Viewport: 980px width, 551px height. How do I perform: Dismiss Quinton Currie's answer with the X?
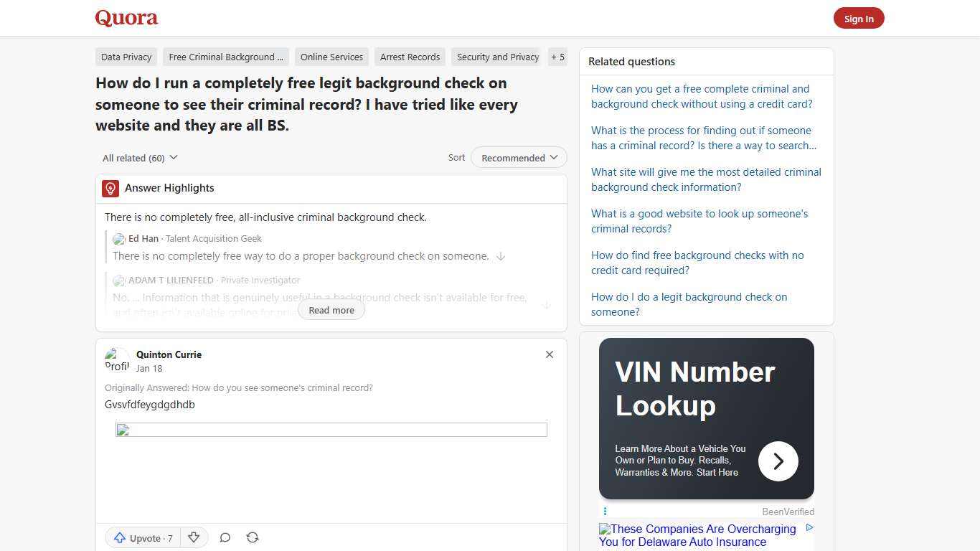tap(550, 354)
